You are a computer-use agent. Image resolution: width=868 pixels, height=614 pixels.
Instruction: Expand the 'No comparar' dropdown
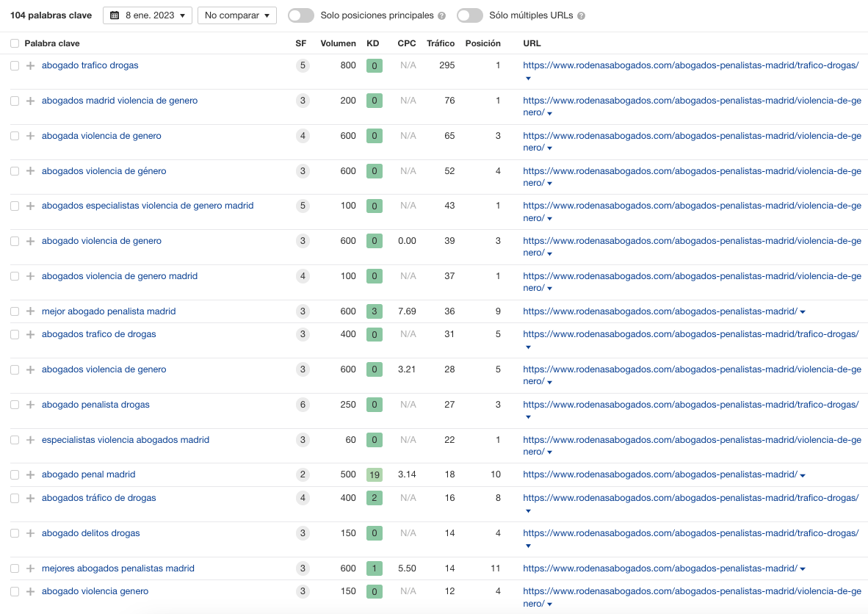236,15
